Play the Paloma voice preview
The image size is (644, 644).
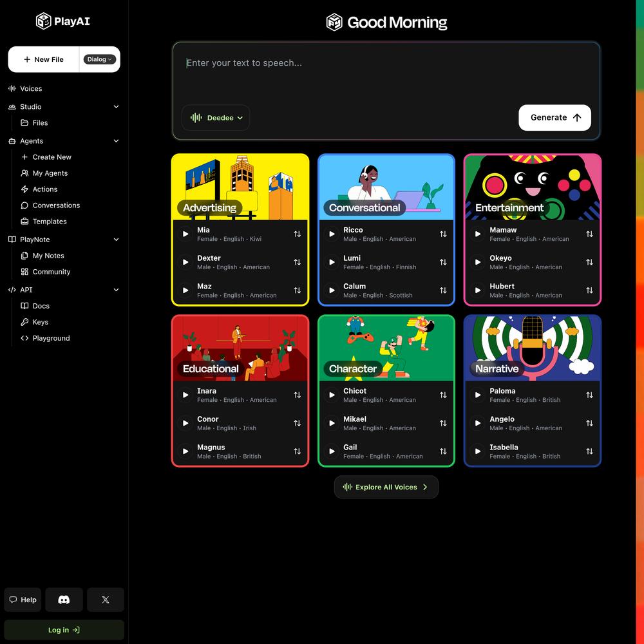tap(478, 395)
